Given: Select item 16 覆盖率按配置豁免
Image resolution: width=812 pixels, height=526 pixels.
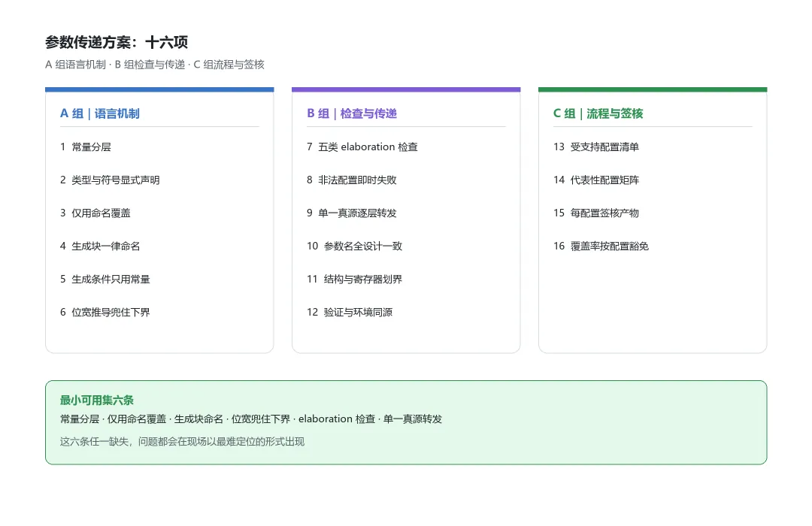Looking at the screenshot, I should click(601, 246).
